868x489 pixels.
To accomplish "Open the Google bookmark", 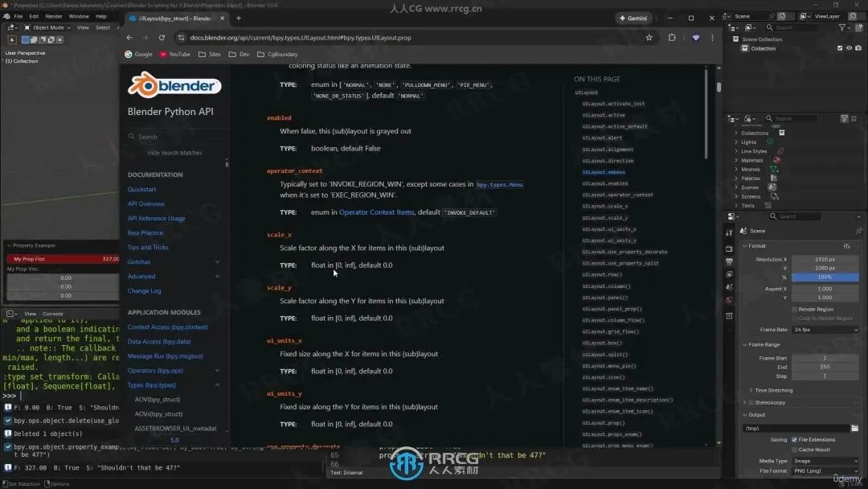I will point(138,54).
